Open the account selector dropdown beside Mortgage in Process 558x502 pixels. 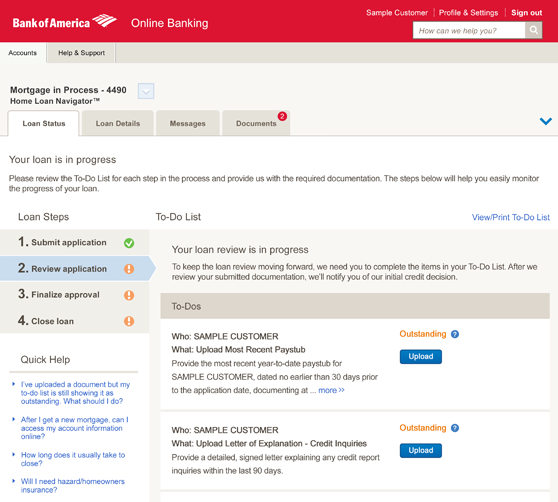click(x=146, y=91)
